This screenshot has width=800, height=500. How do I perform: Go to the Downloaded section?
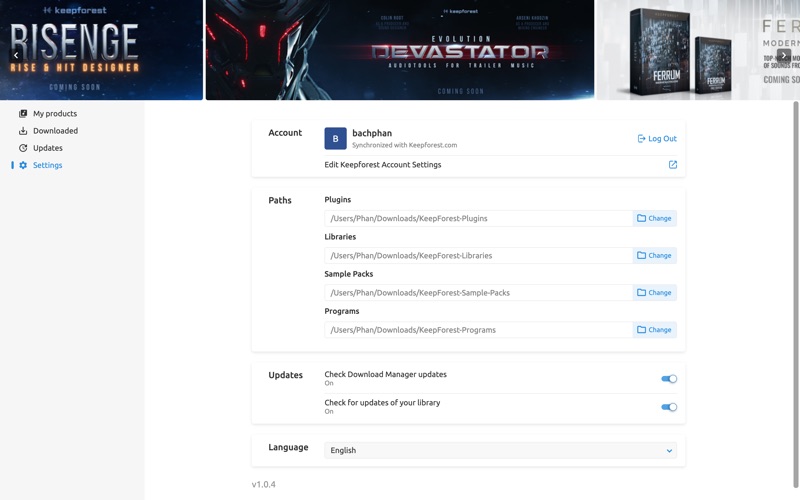pyautogui.click(x=55, y=131)
